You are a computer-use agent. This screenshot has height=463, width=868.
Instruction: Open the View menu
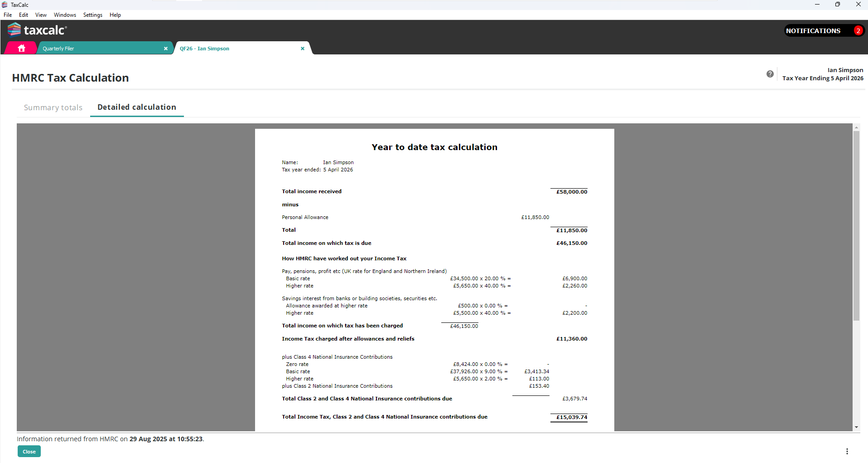pyautogui.click(x=41, y=15)
